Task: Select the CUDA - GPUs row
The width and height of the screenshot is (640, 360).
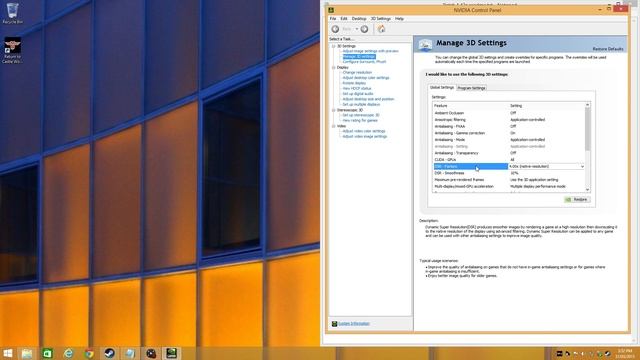Action: tap(509, 160)
